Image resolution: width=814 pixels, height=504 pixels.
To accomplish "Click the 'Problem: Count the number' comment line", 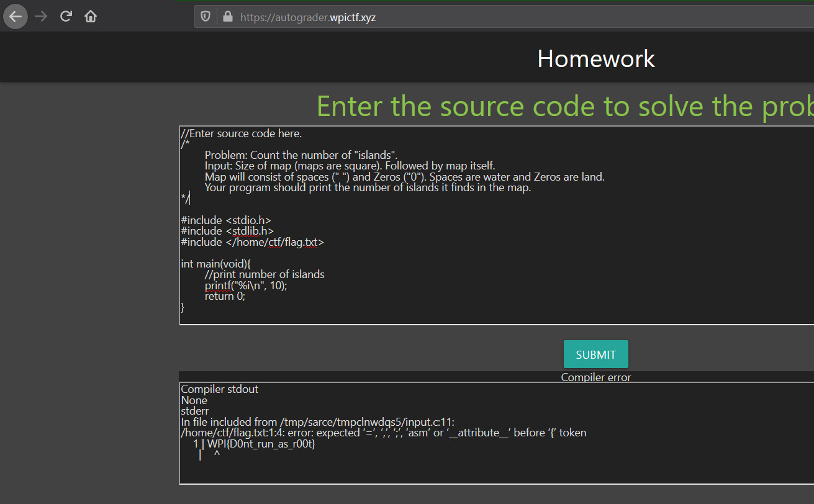I will point(301,155).
